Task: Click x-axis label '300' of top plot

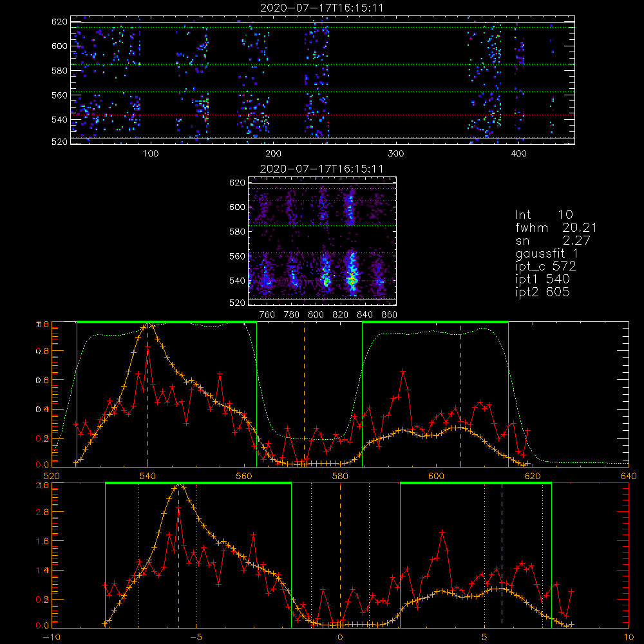Action: click(x=396, y=154)
